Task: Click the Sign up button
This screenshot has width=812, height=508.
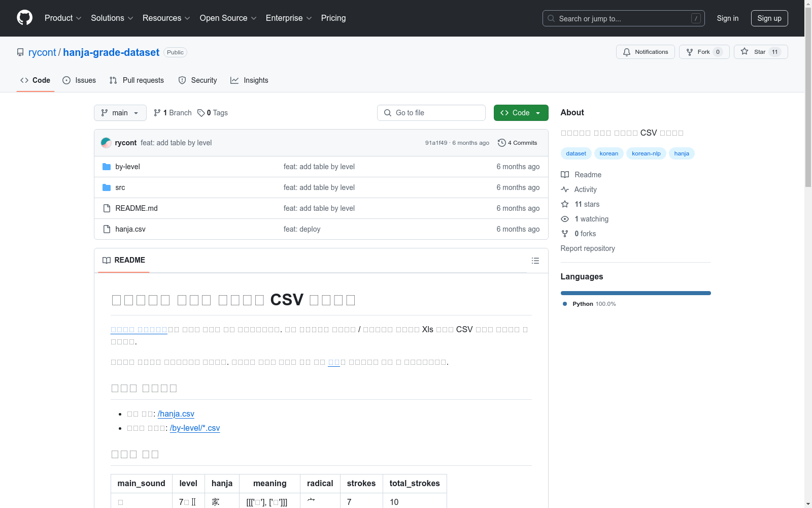Action: pyautogui.click(x=769, y=18)
